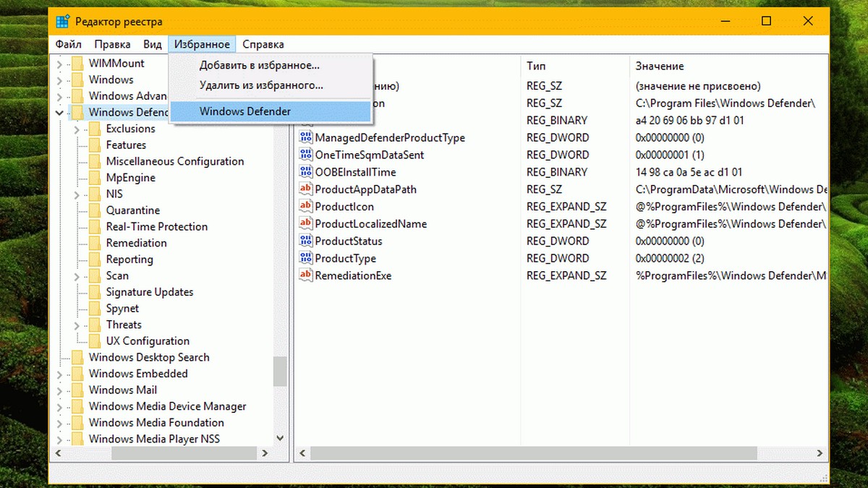Choose Добавить в избранное menu entry
The height and width of the screenshot is (488, 868).
click(271, 65)
